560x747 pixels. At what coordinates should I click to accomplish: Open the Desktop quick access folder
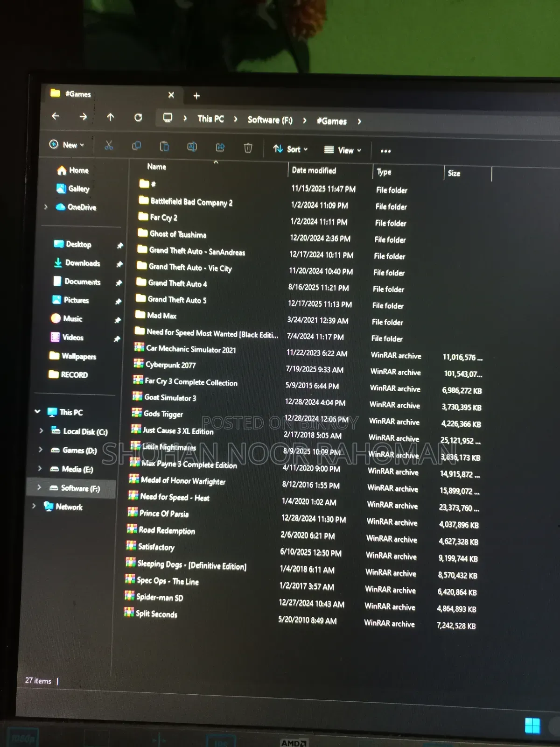(x=72, y=244)
